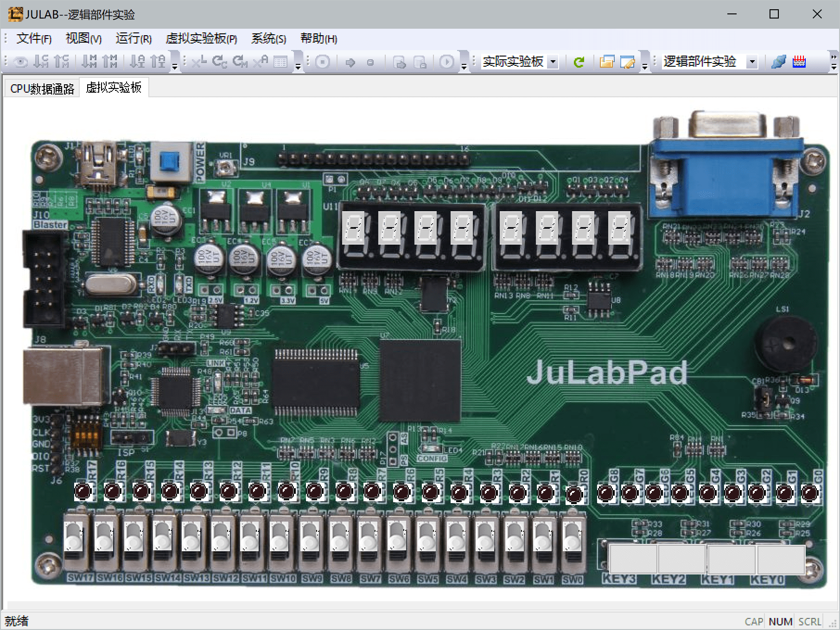Click the down-arrow MM toolbar icon
Screen dimensions: 840x630
point(89,62)
